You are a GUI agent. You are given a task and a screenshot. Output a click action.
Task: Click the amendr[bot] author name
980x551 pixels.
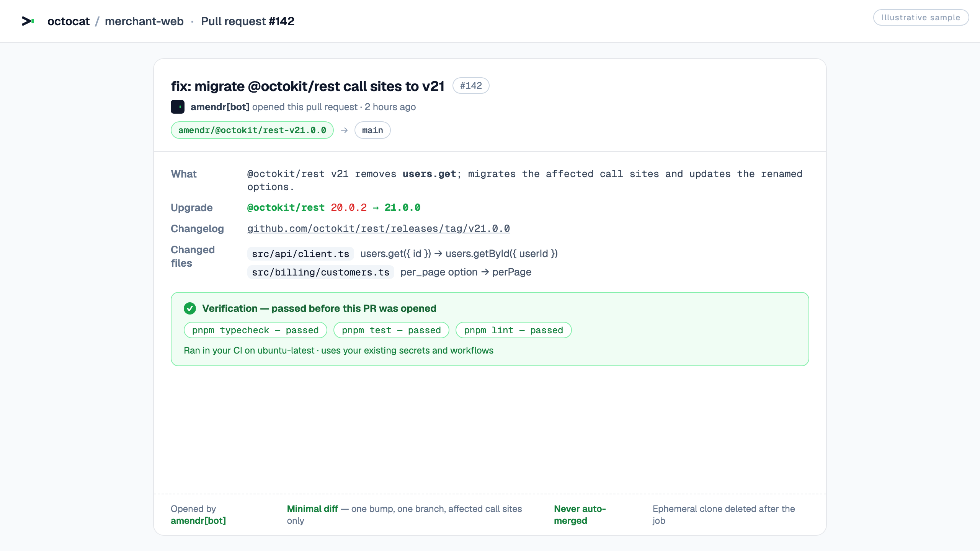click(x=220, y=107)
